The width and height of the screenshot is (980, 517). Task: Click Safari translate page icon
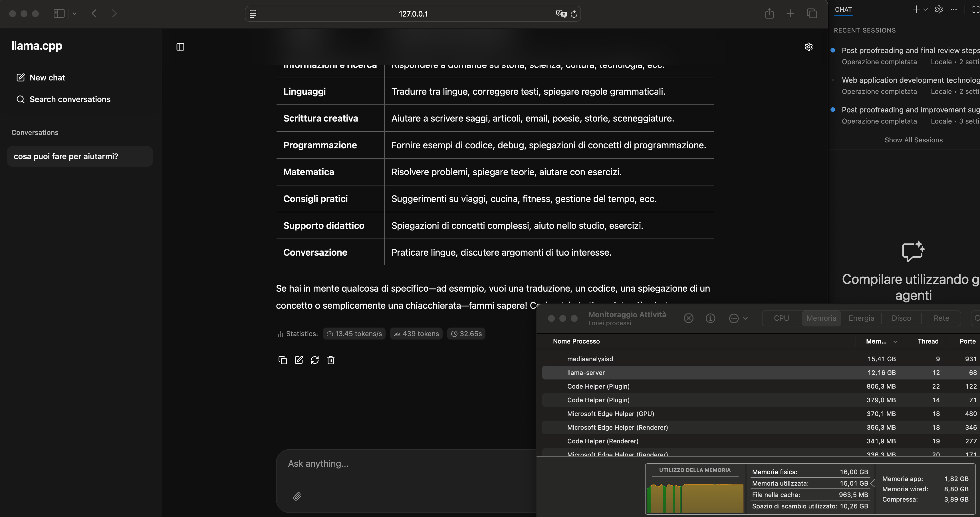click(x=561, y=14)
